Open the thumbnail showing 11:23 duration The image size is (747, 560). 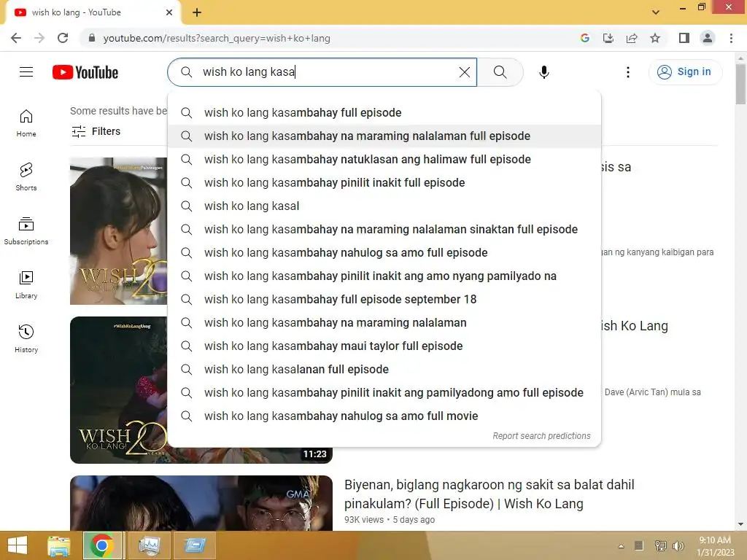coord(201,390)
